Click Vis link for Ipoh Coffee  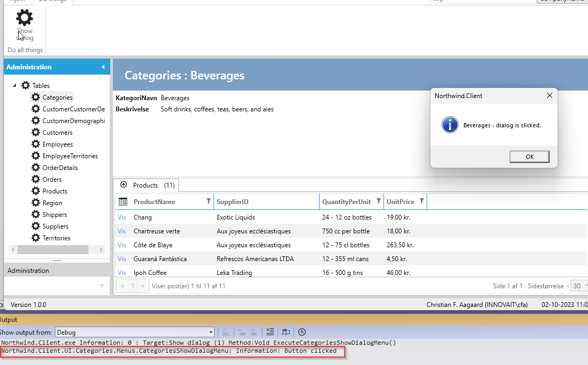point(122,273)
